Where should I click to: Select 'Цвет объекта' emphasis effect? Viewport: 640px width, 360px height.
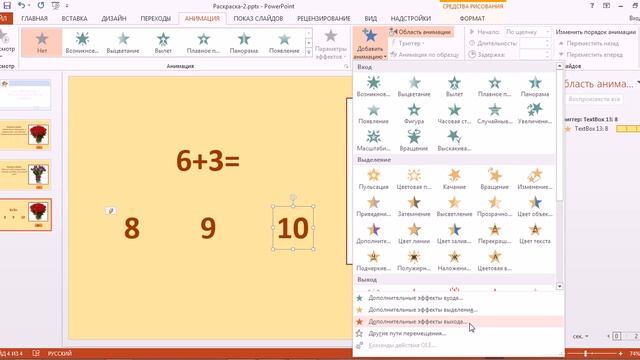click(535, 207)
